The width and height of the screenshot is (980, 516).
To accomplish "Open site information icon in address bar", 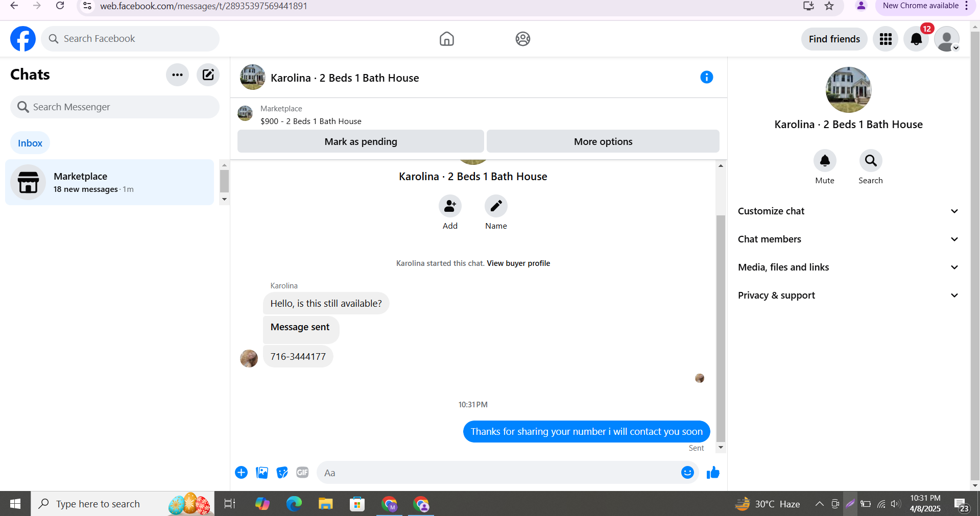I will pos(87,6).
